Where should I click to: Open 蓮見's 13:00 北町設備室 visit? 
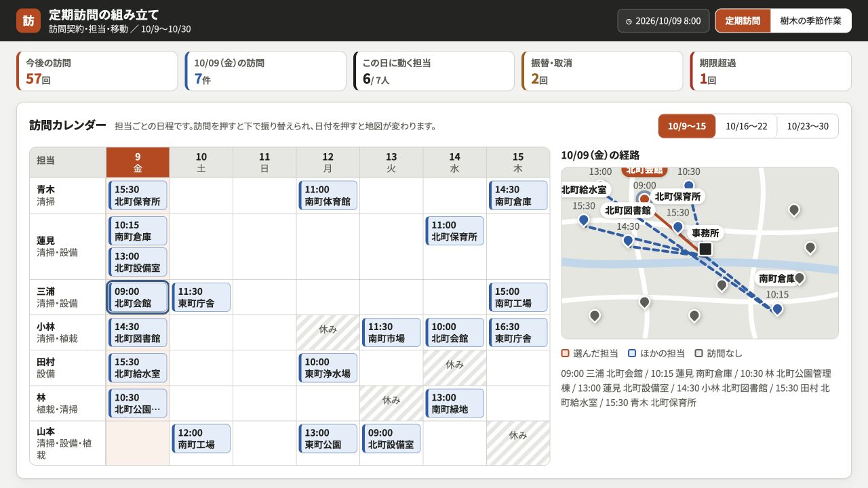[138, 262]
